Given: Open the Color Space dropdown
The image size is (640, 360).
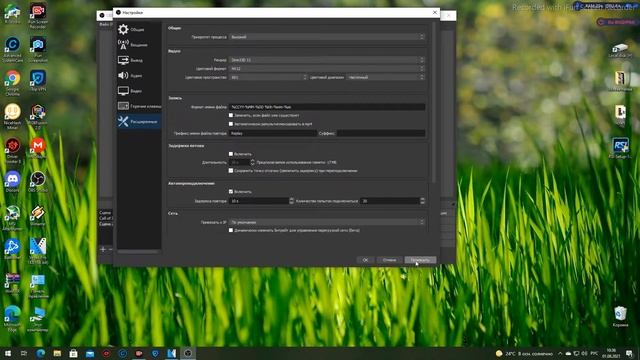Looking at the screenshot, I should pos(268,77).
